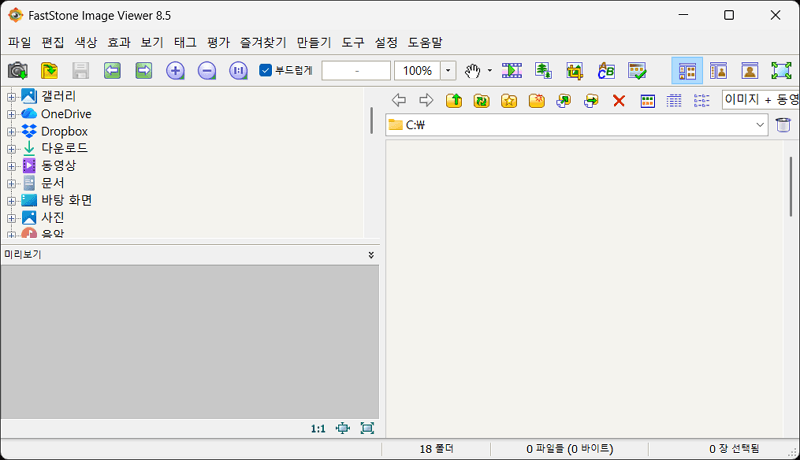
Task: Expand the Dropbox tree node
Action: [x=11, y=132]
